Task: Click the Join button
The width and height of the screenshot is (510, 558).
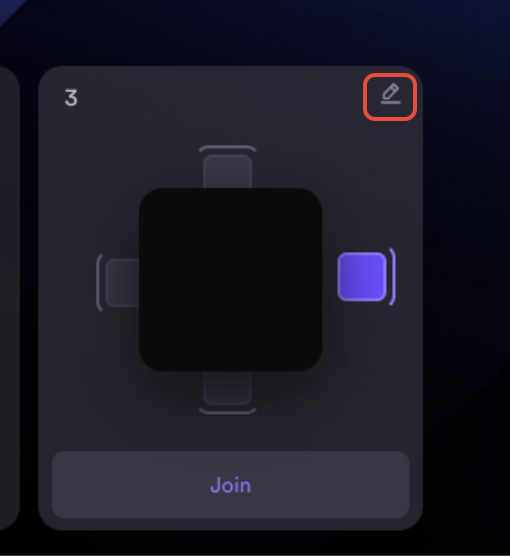Action: 231,485
